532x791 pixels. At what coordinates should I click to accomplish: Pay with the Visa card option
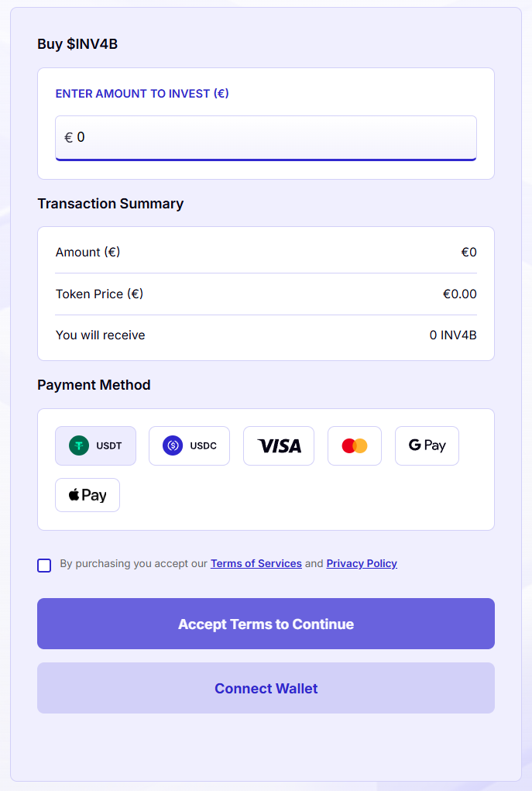click(x=279, y=445)
